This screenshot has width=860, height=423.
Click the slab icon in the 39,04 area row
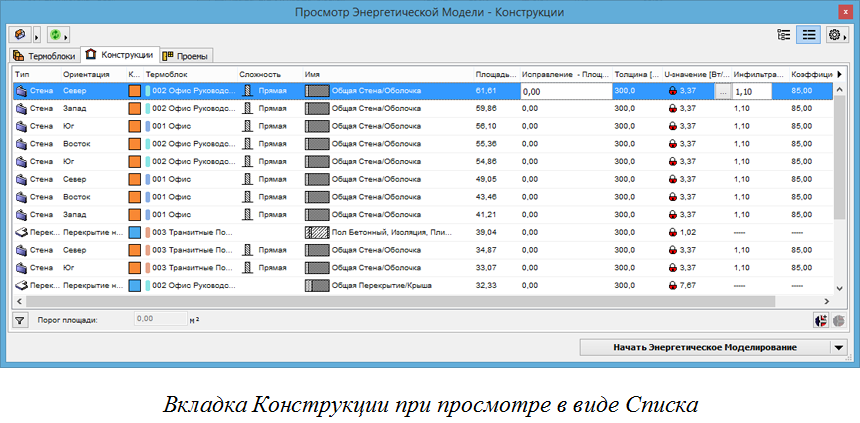(21, 232)
